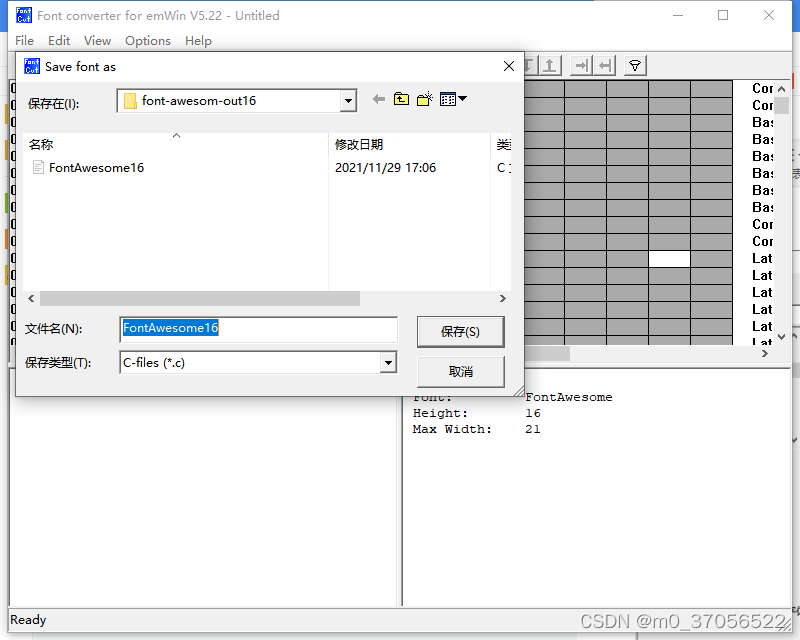Click the character grid horizontal scroll right arrow

[x=765, y=353]
